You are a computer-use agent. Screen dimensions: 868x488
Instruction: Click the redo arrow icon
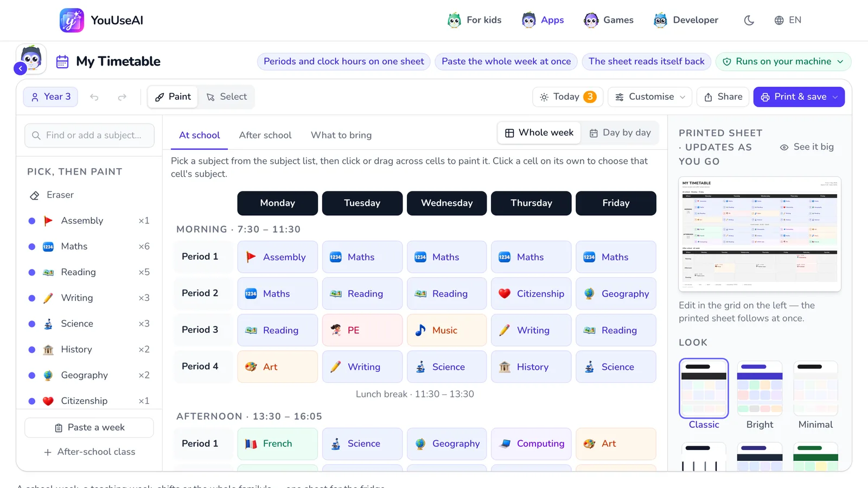[122, 97]
